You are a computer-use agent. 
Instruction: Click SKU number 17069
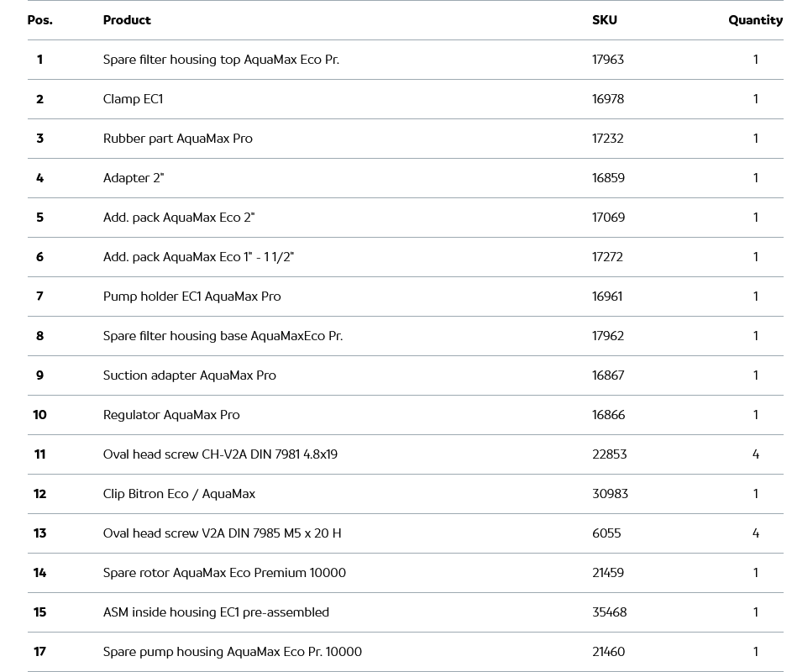(x=608, y=218)
